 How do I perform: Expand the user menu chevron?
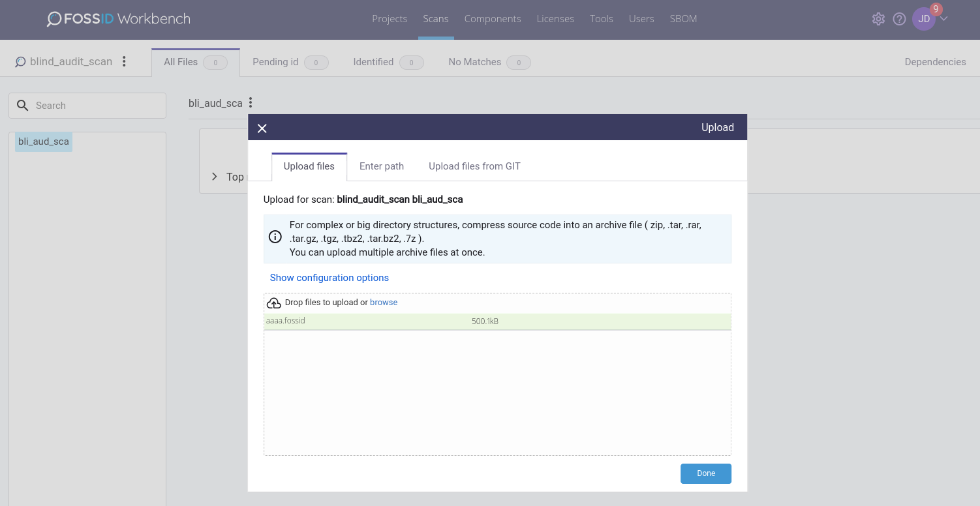click(943, 18)
